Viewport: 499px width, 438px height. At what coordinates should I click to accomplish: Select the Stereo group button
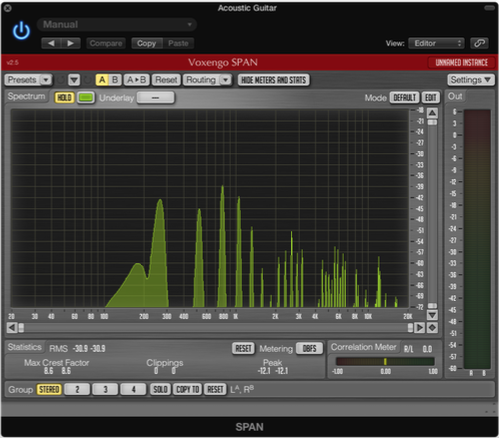tap(49, 389)
